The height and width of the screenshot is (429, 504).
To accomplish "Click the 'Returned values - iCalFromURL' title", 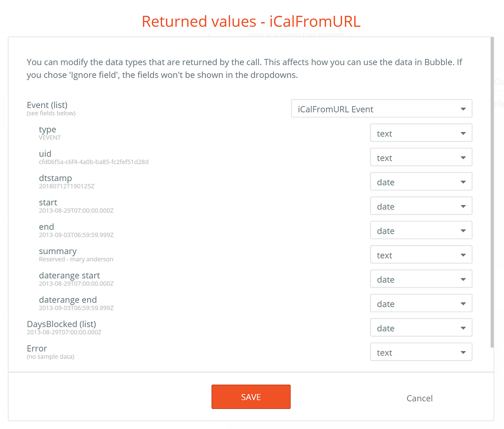I will pos(251,21).
